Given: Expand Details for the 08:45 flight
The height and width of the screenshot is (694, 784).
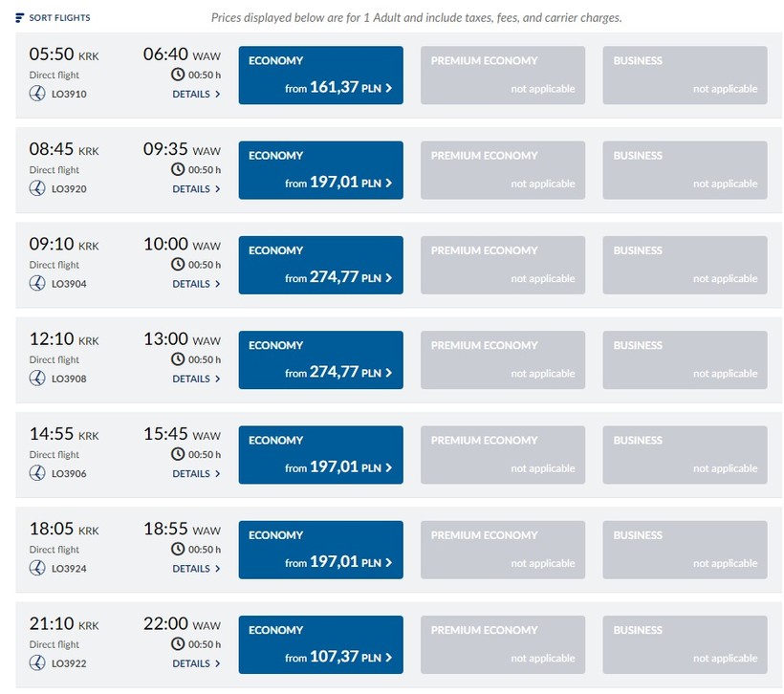Looking at the screenshot, I should (196, 189).
